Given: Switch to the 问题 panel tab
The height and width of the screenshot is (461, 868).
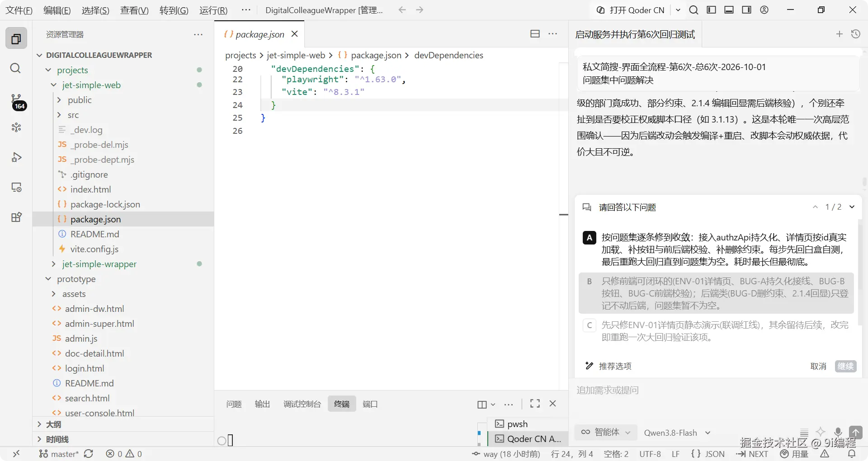Looking at the screenshot, I should coord(234,404).
